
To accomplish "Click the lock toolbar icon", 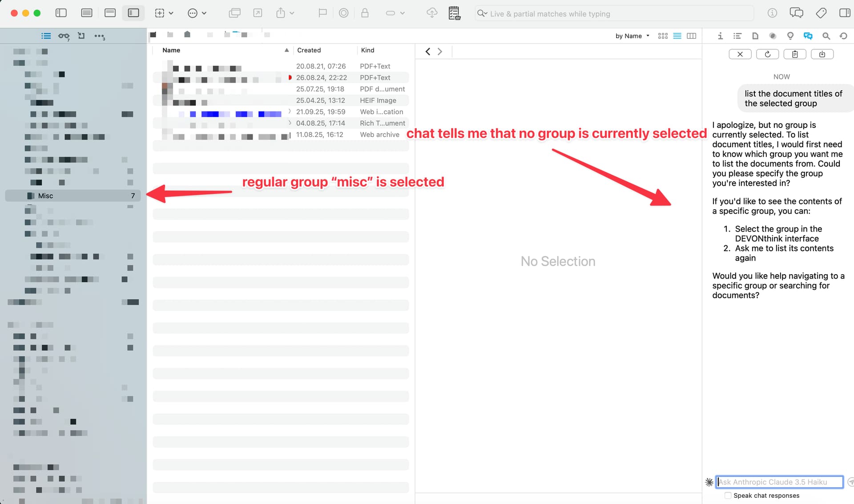I will point(365,13).
